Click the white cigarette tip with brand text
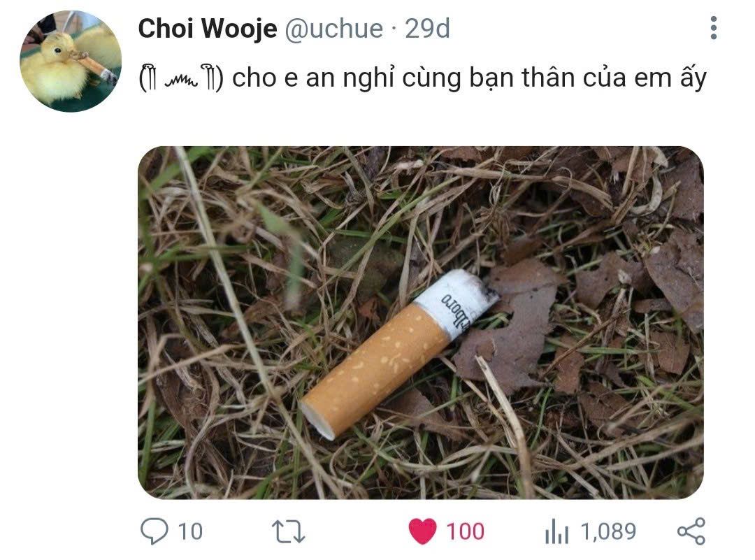This screenshot has width=755, height=560. click(x=456, y=301)
